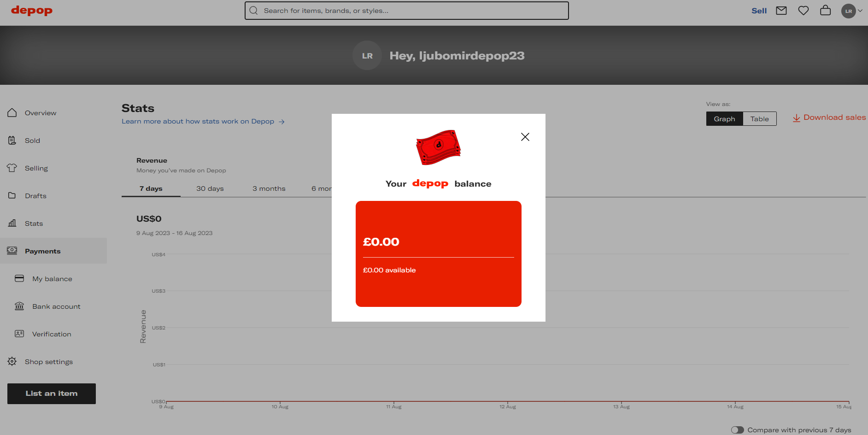Open Stats in sidebar
The width and height of the screenshot is (868, 435).
pyautogui.click(x=34, y=223)
